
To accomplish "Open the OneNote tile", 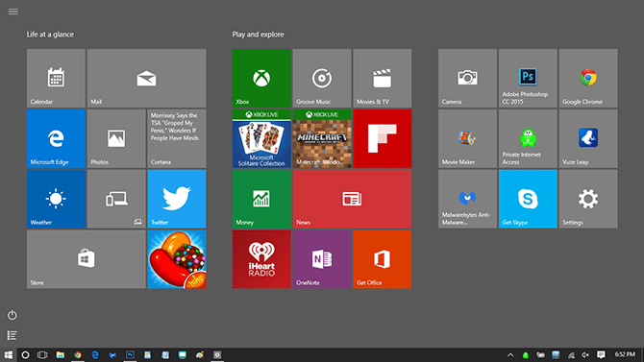I will point(322,259).
